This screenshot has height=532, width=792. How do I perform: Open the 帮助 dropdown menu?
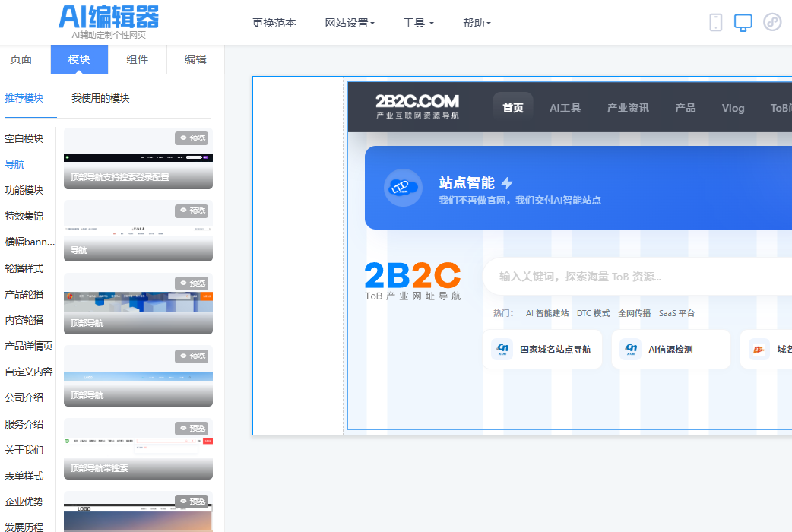(477, 23)
